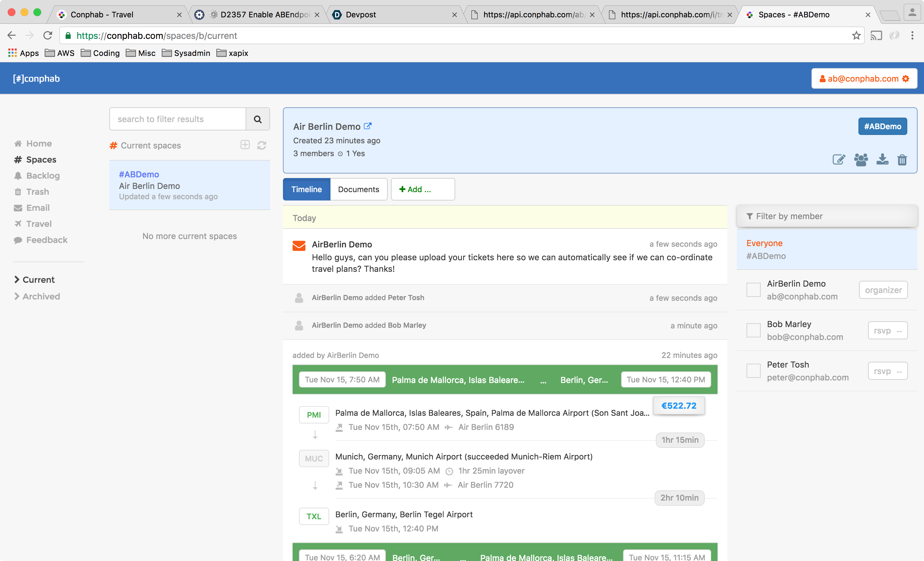Open Bob Marley's rsvp dropdown
The height and width of the screenshot is (561, 924).
887,331
